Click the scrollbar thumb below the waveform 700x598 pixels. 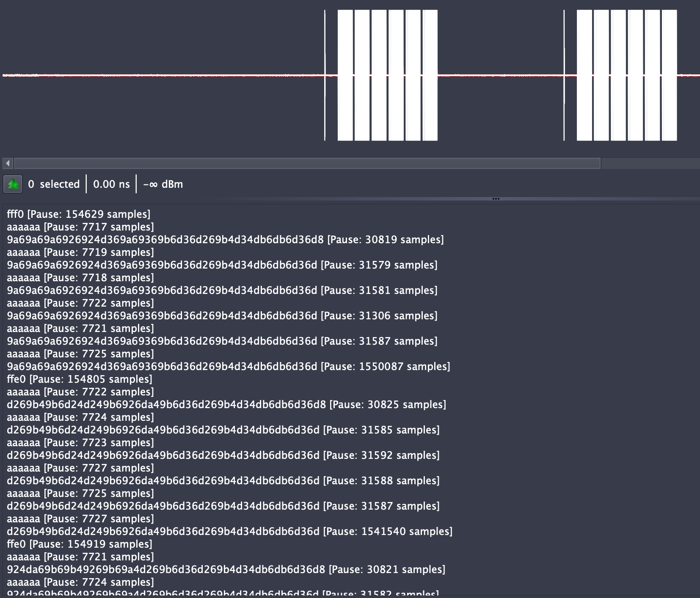tap(305, 162)
